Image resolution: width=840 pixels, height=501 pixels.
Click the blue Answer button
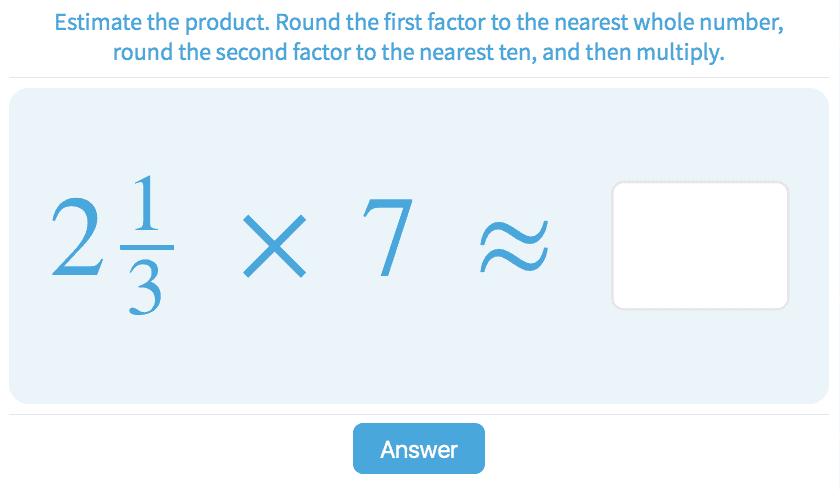coord(418,449)
